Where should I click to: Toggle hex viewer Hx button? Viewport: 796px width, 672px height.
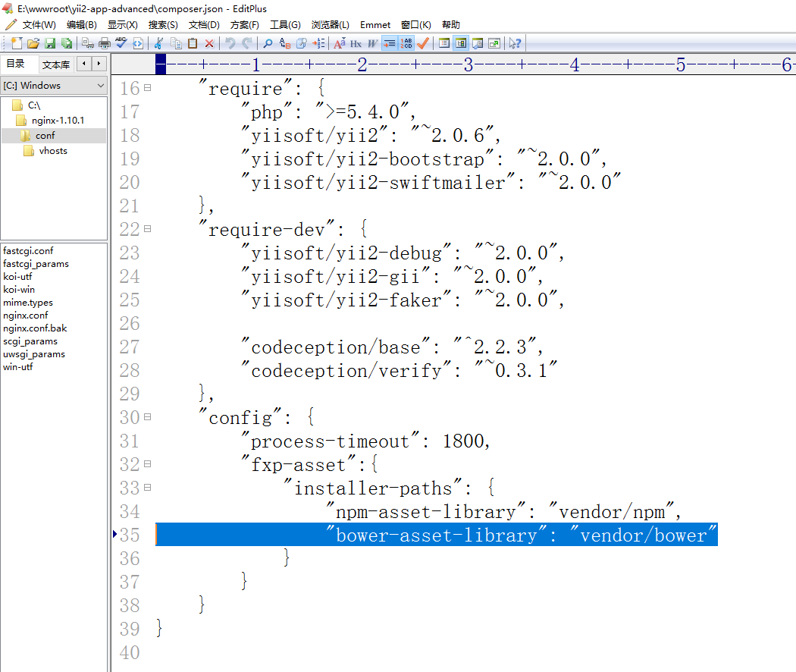click(x=356, y=43)
